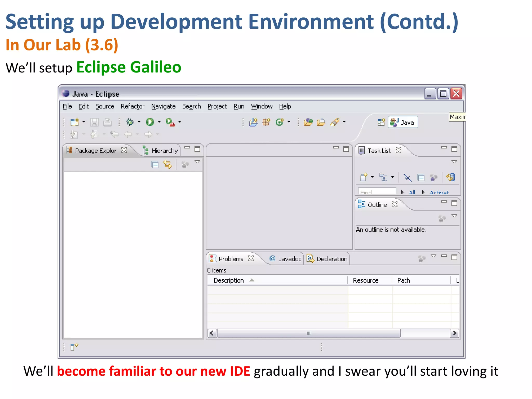Image resolution: width=532 pixels, height=399 pixels.
Task: Click the Previous Annotation icon
Action: (x=94, y=134)
